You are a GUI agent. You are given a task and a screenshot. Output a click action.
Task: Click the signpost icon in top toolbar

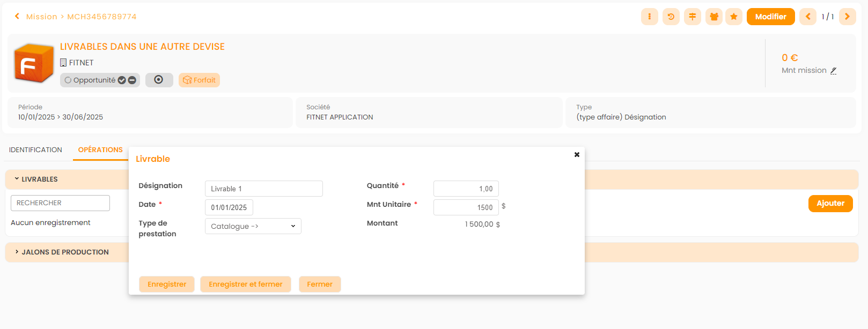[x=692, y=17]
